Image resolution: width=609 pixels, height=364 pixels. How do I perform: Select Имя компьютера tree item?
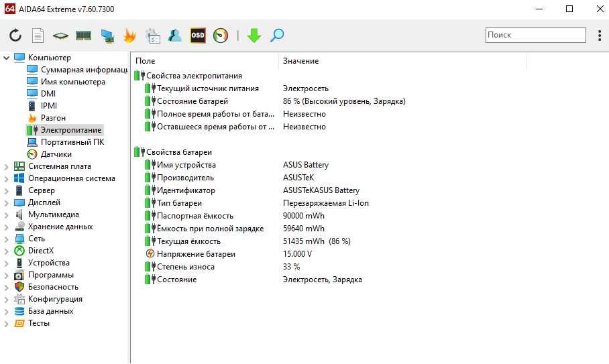pos(66,82)
